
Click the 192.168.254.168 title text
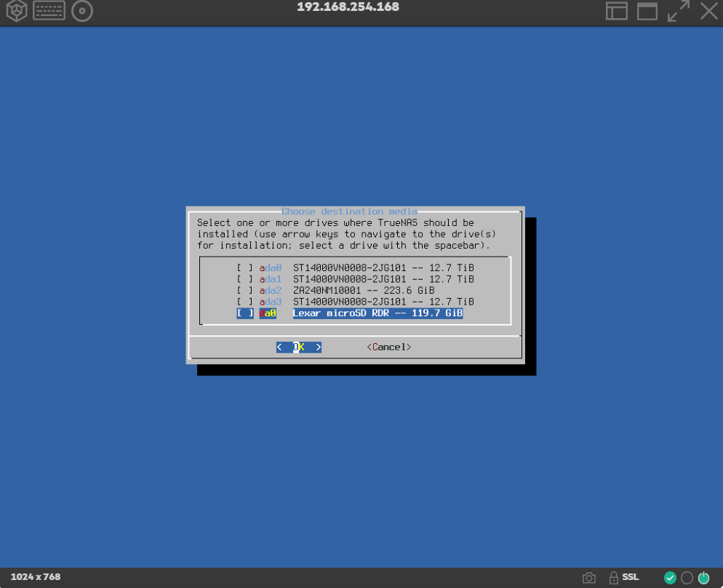point(348,7)
